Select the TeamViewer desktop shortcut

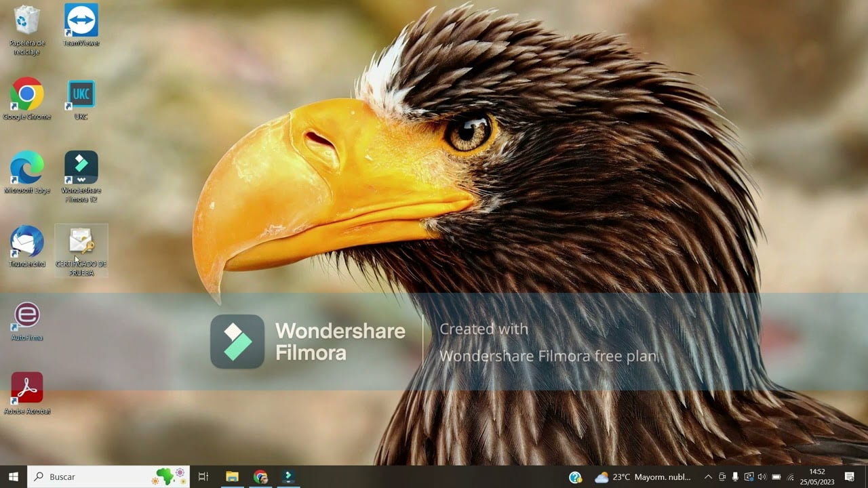tap(81, 26)
